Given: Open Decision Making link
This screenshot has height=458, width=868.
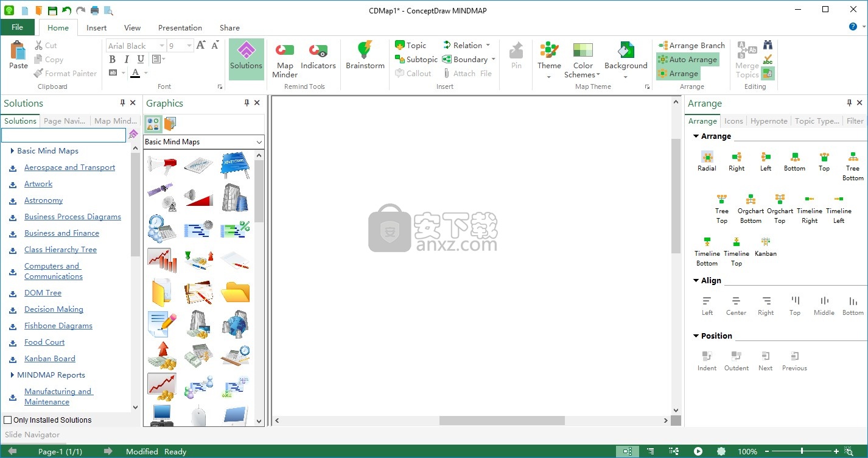Looking at the screenshot, I should tap(54, 309).
